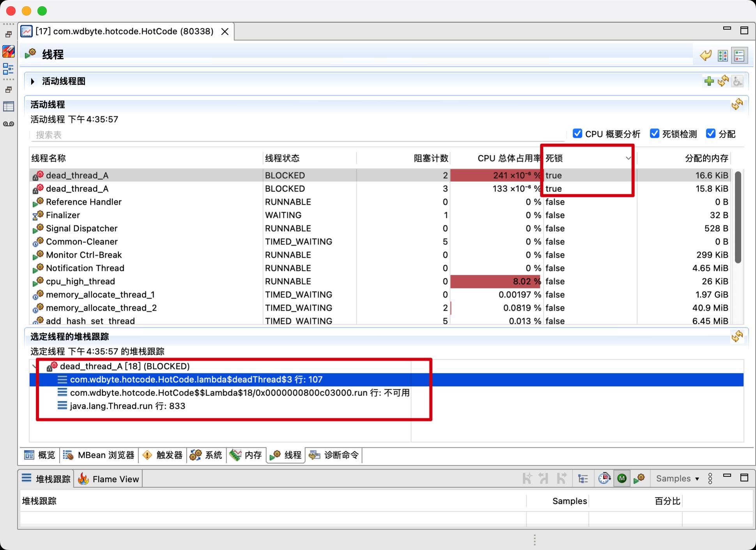Expand the 活动线程图 section

coord(33,81)
